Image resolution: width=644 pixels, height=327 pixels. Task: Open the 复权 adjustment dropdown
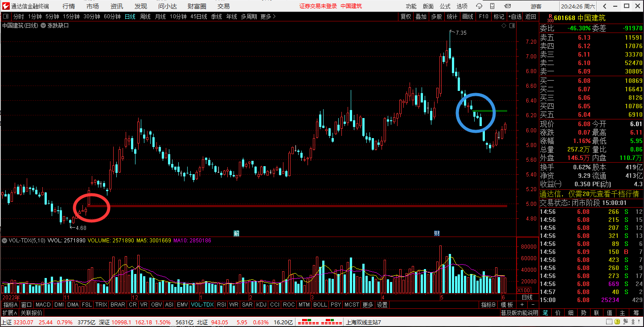coord(406,16)
